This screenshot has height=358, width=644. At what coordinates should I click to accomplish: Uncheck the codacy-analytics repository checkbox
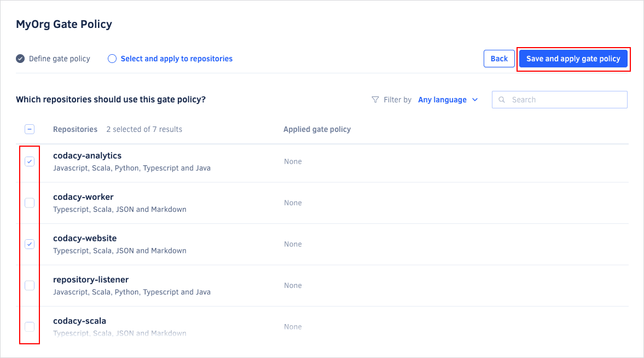pyautogui.click(x=30, y=161)
